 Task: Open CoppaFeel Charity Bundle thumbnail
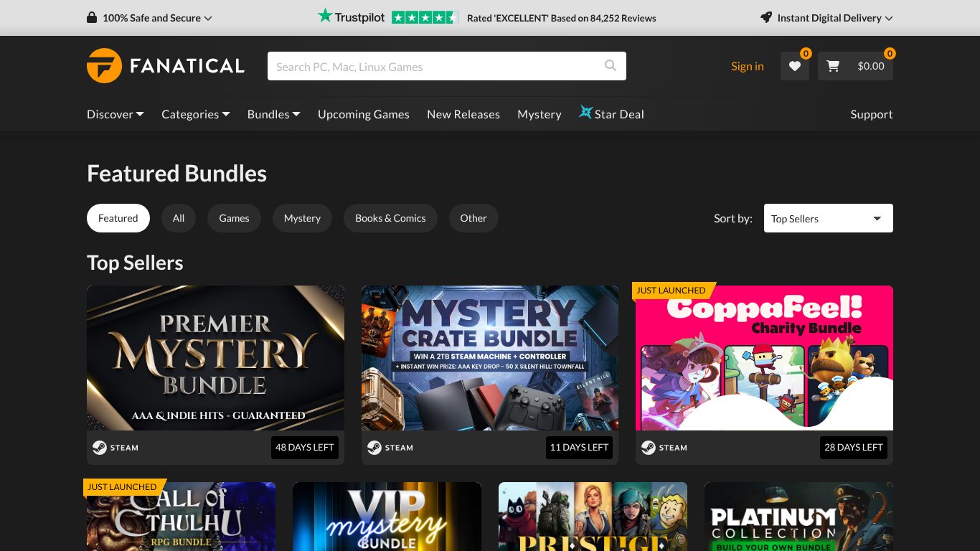764,358
